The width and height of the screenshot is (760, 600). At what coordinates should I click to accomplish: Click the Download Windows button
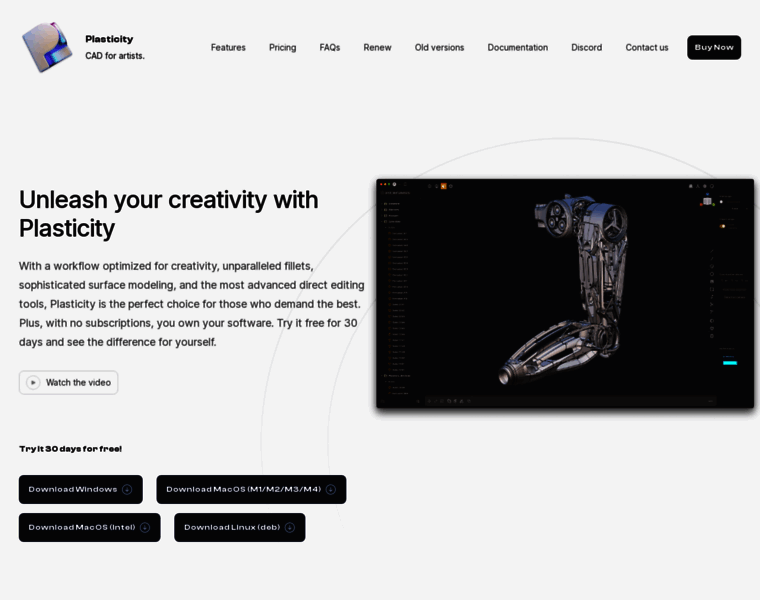click(81, 489)
